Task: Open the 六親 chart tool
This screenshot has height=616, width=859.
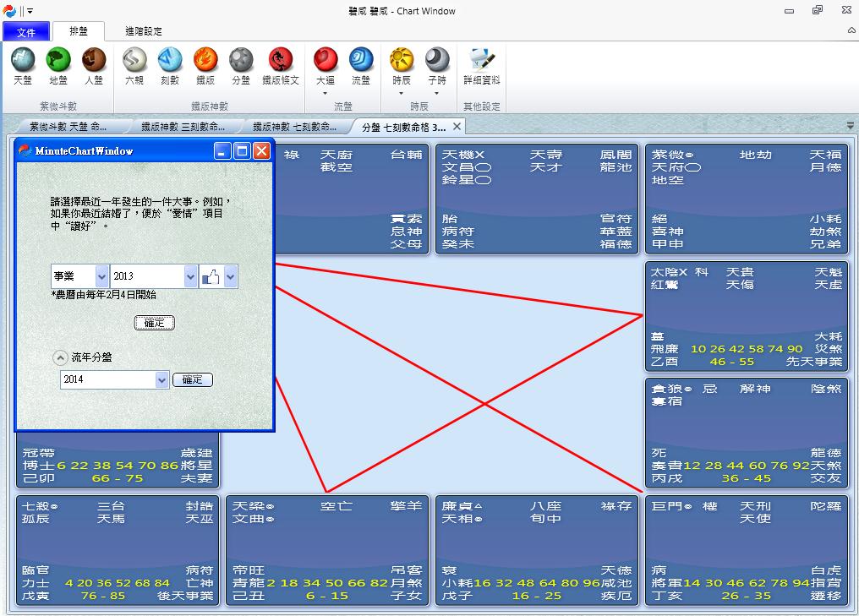Action: pos(134,61)
